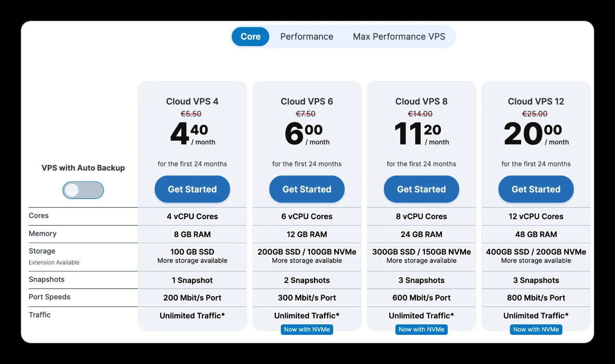Click the crossed-out €14.00 price

pyautogui.click(x=420, y=114)
